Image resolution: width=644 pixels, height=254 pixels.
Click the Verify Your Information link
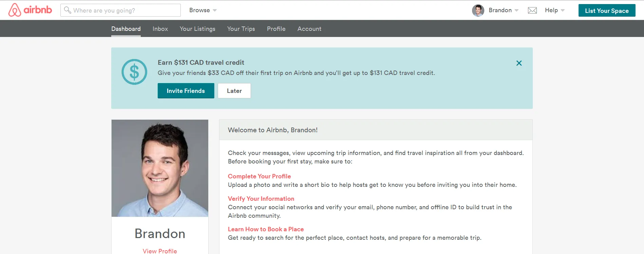(261, 199)
